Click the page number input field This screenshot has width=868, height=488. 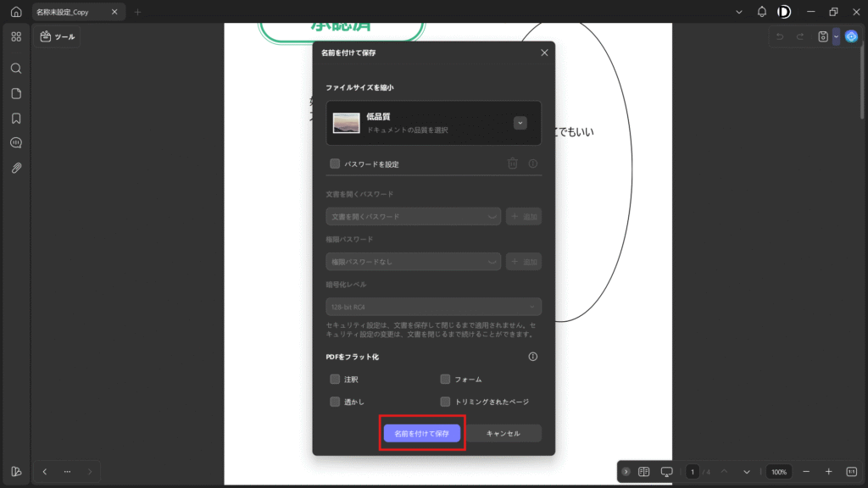[693, 471]
